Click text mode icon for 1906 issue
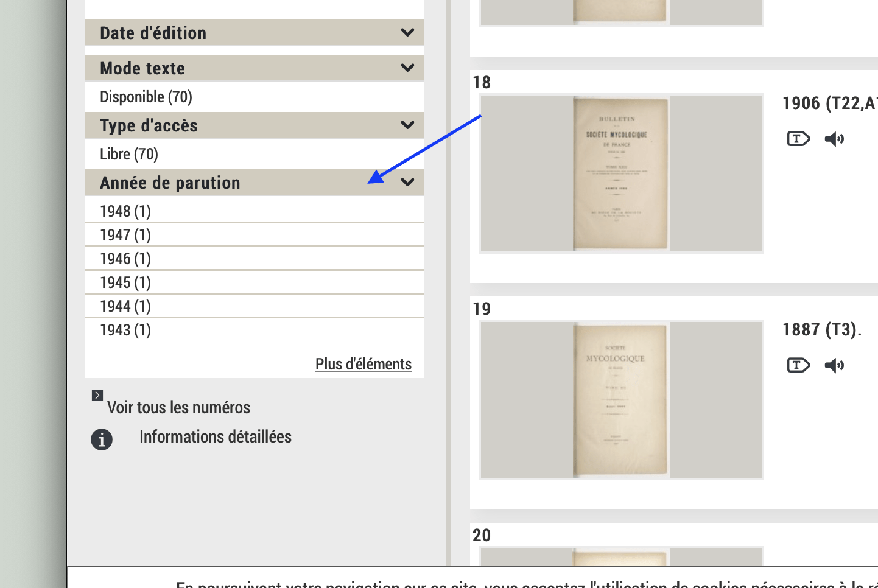 coord(798,139)
